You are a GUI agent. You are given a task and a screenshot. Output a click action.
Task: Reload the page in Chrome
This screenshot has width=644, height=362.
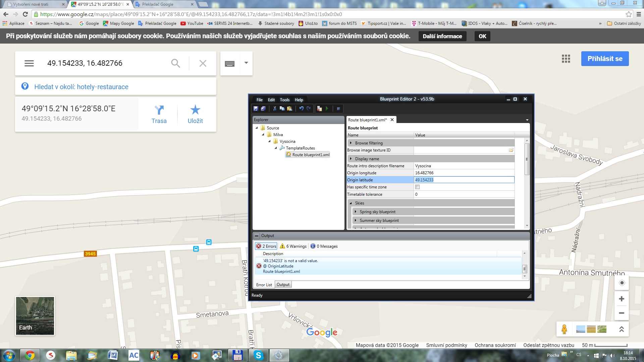pyautogui.click(x=25, y=14)
